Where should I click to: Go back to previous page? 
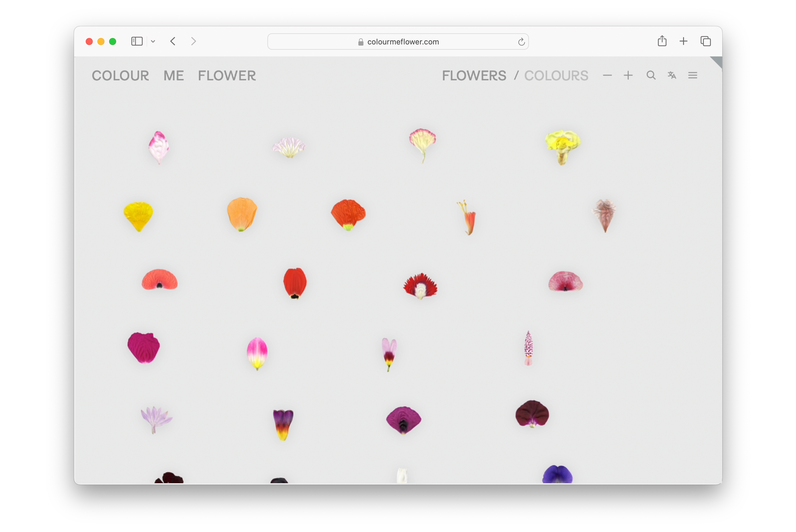[173, 42]
